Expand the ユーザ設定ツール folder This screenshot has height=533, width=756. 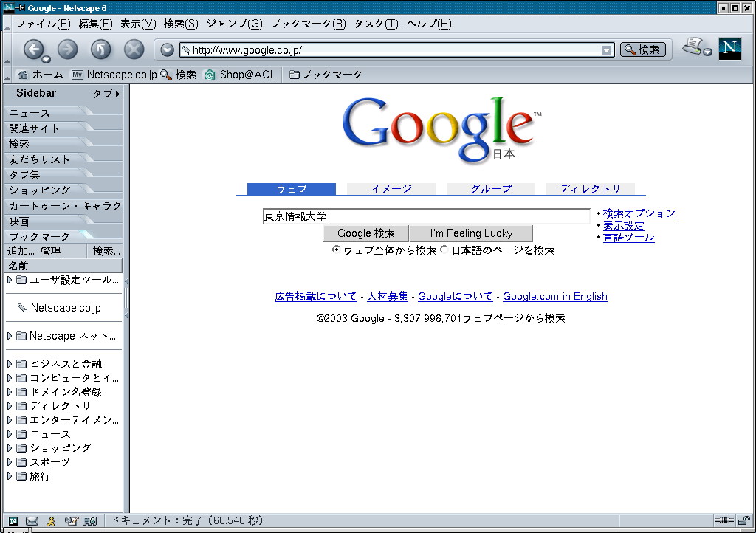point(9,280)
